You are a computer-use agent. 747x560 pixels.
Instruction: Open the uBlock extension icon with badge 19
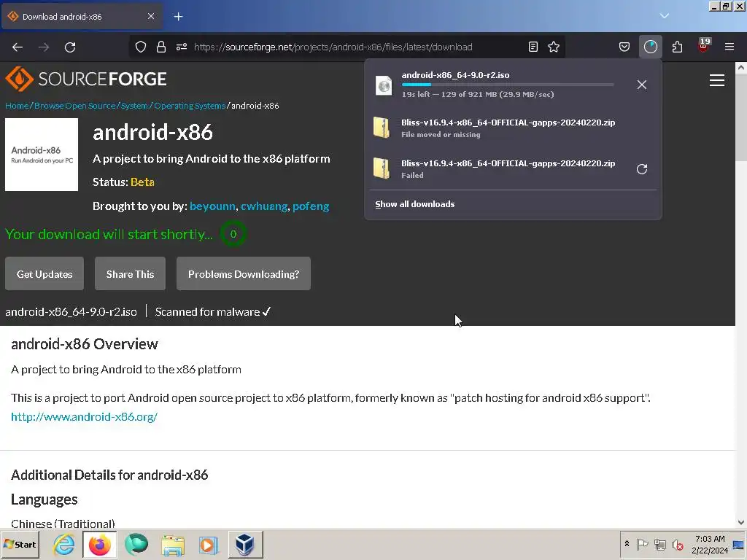pos(704,46)
